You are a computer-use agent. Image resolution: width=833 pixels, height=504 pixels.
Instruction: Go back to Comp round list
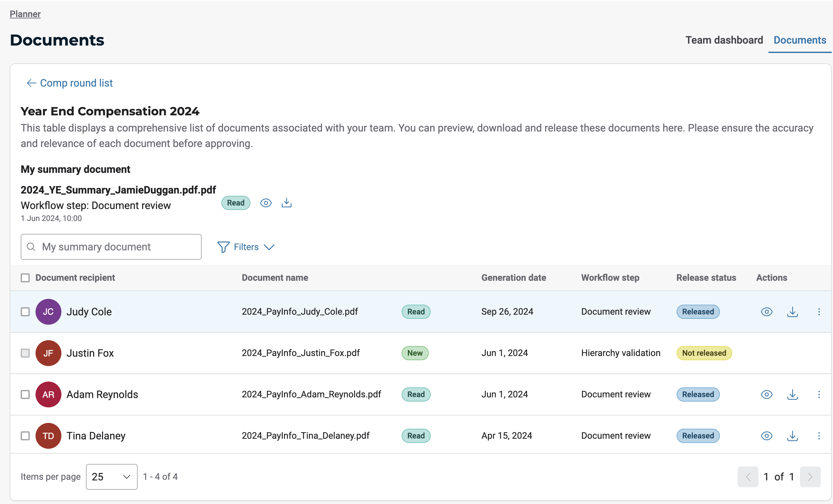tap(70, 83)
